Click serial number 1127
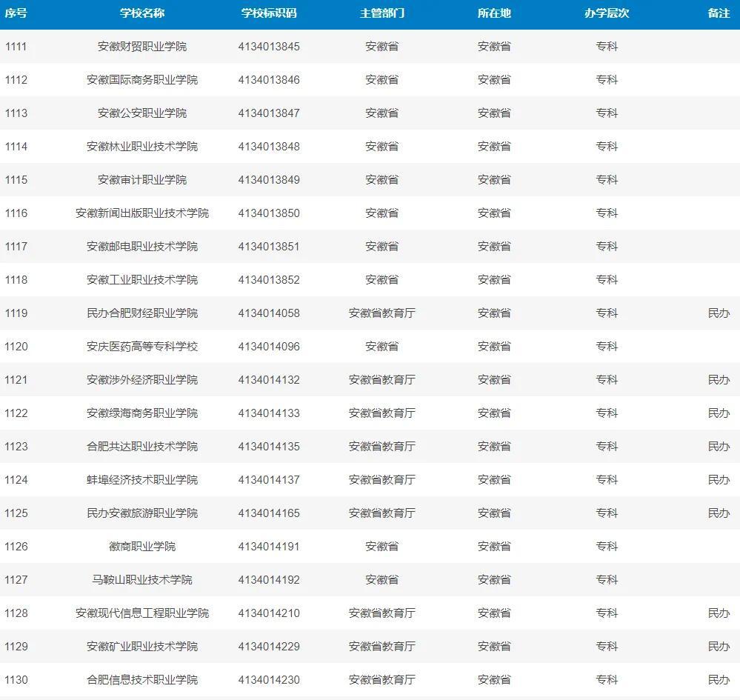The image size is (740, 700). [16, 580]
